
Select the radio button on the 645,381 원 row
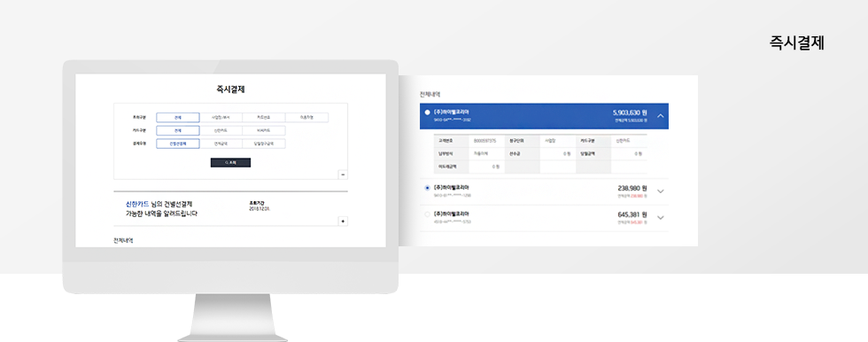coord(427,214)
